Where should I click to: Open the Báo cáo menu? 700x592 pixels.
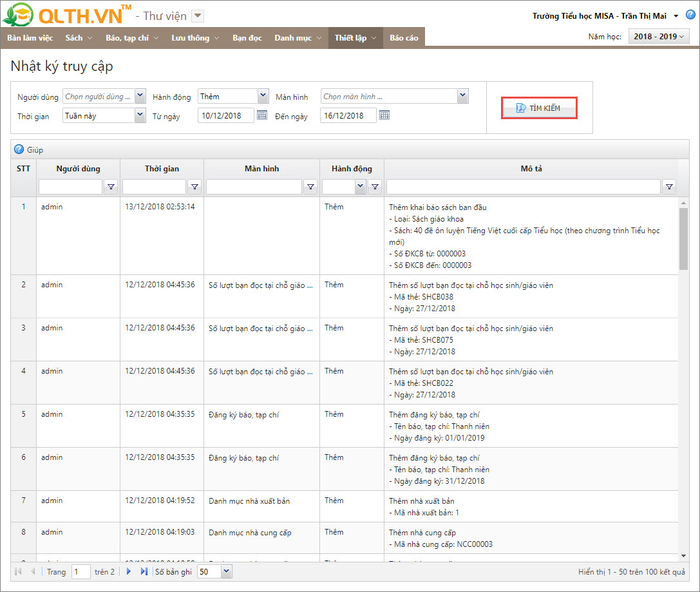tap(404, 38)
